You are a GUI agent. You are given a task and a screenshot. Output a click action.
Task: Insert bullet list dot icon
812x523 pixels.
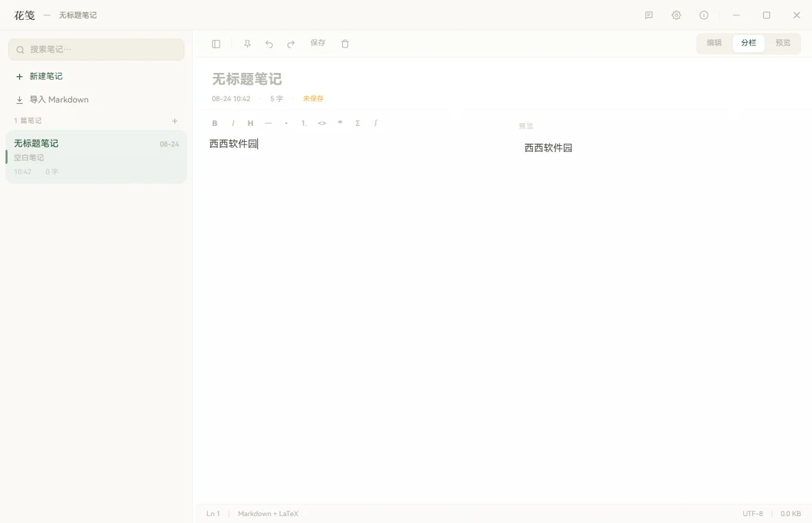[286, 123]
